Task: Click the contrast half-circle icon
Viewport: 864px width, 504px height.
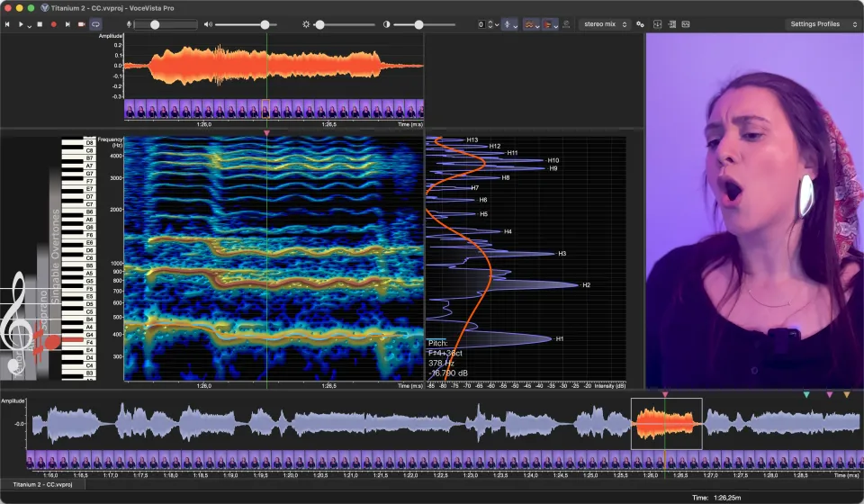Action: point(386,24)
